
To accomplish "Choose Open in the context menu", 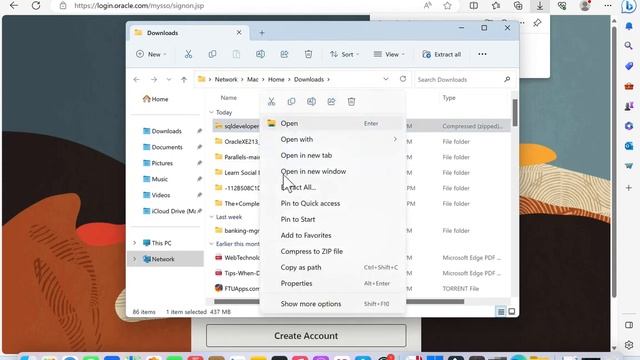I will (x=333, y=123).
